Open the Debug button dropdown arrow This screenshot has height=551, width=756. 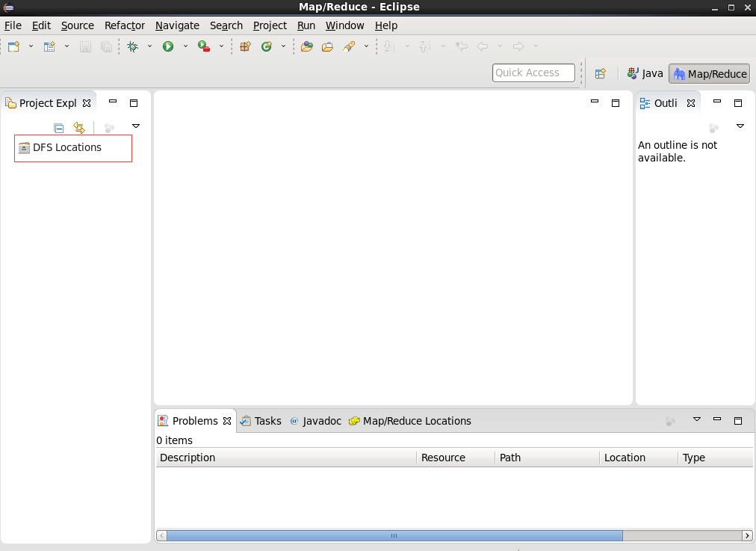tap(149, 46)
